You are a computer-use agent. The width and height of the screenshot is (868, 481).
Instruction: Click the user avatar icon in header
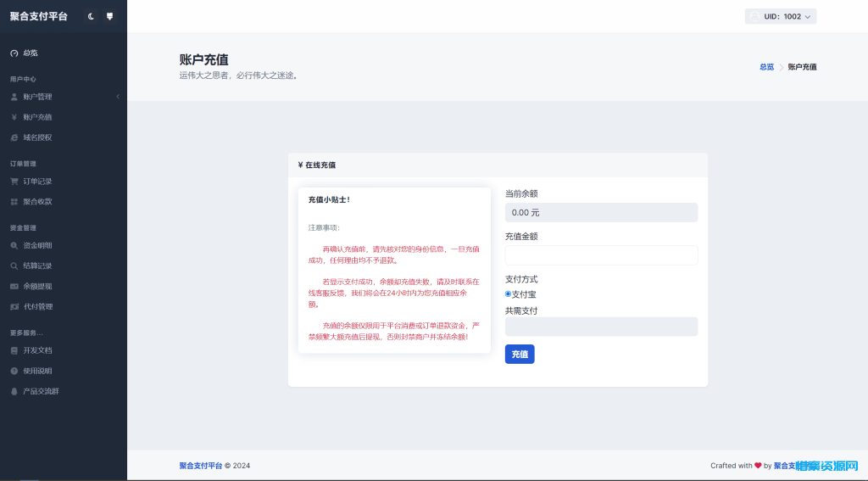(754, 17)
